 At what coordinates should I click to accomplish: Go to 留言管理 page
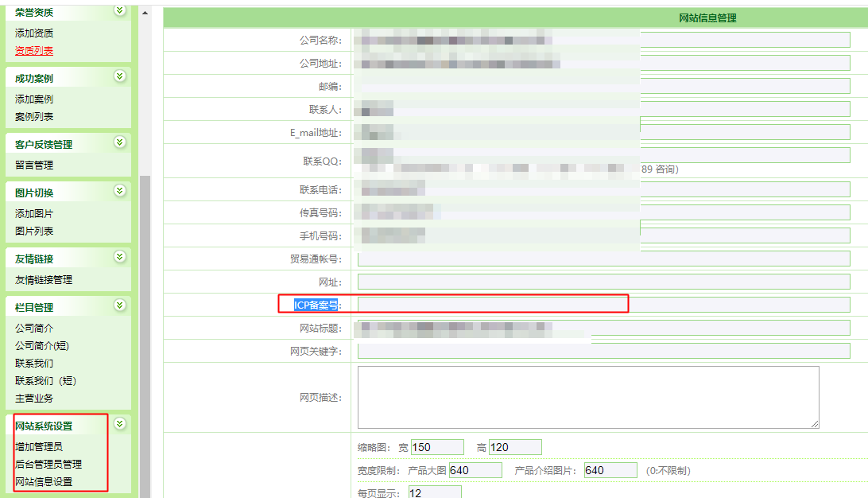click(34, 165)
